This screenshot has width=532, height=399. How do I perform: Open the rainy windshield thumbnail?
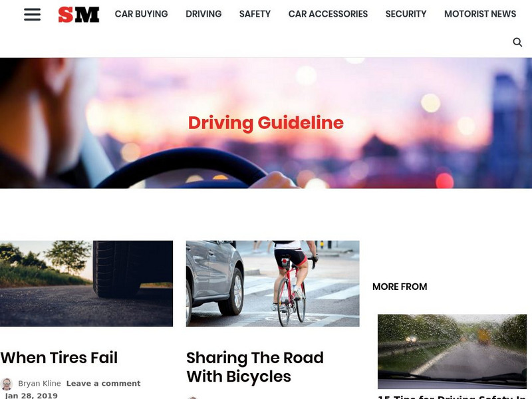pyautogui.click(x=452, y=352)
